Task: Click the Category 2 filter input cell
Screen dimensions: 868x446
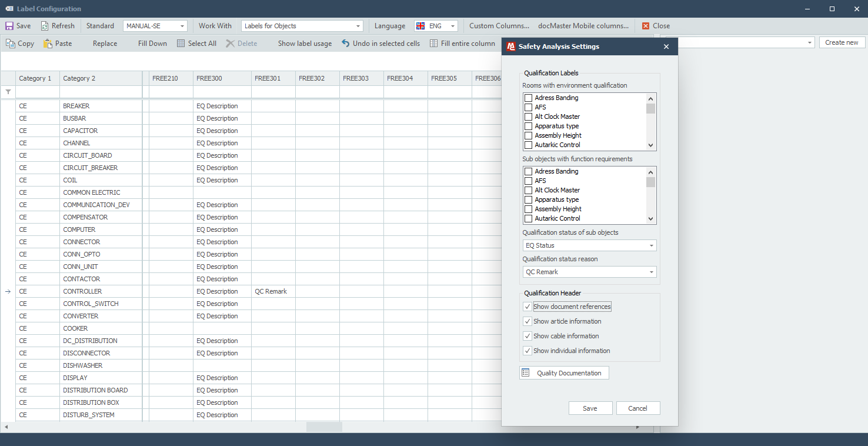Action: [101, 92]
